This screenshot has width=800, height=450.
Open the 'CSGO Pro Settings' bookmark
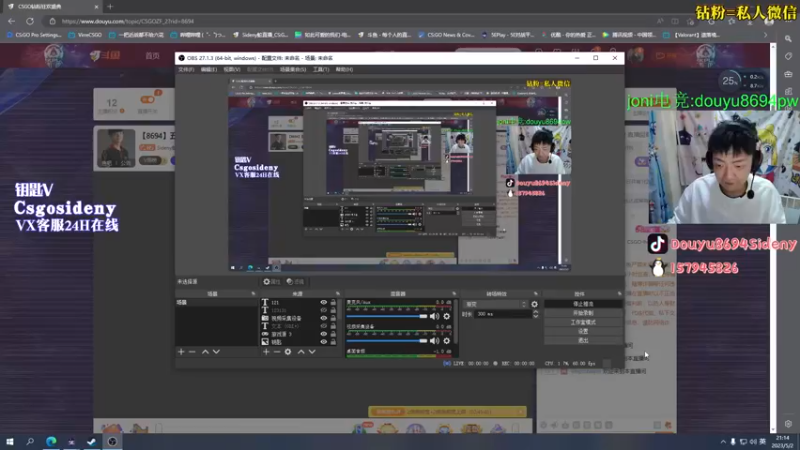pos(34,35)
